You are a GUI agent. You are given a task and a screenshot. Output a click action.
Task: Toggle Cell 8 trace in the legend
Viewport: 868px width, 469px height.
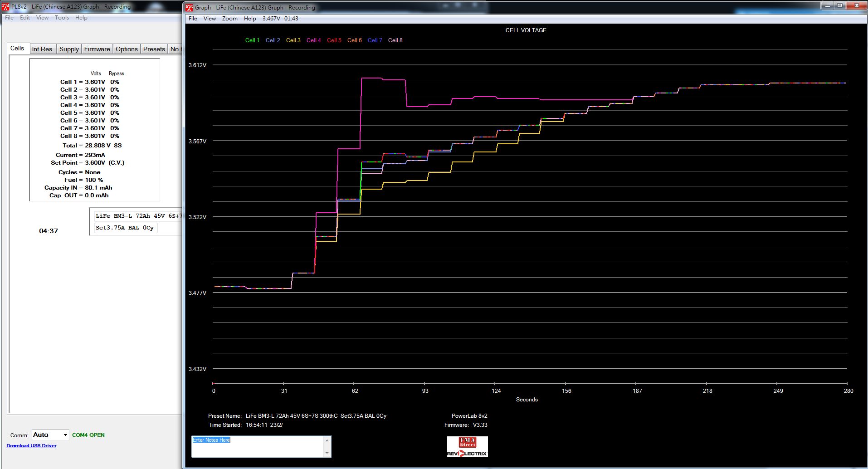(x=395, y=40)
